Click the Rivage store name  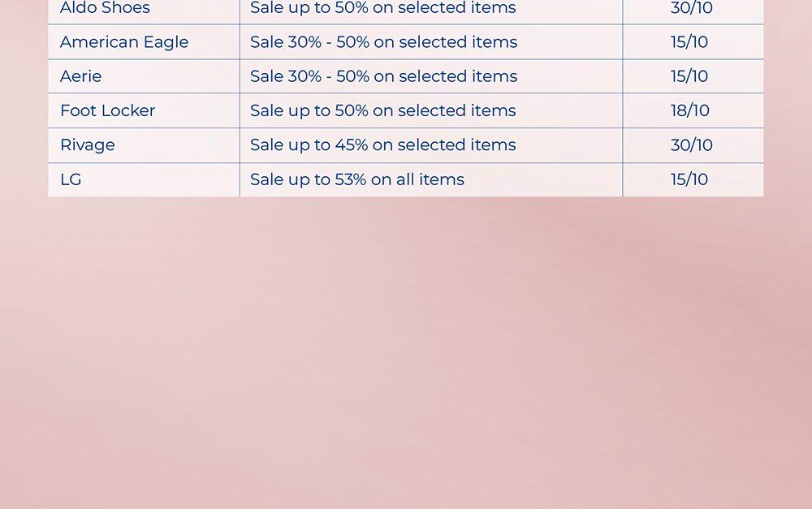[87, 145]
